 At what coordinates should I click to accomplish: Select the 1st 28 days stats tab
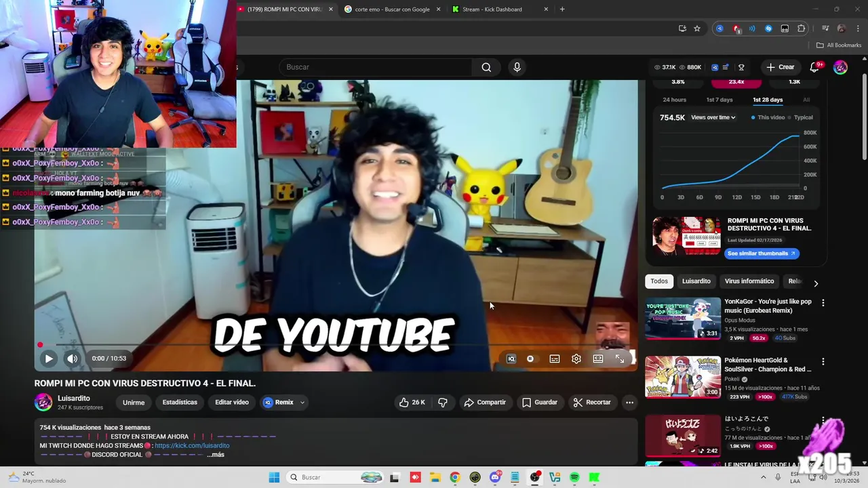tap(768, 100)
